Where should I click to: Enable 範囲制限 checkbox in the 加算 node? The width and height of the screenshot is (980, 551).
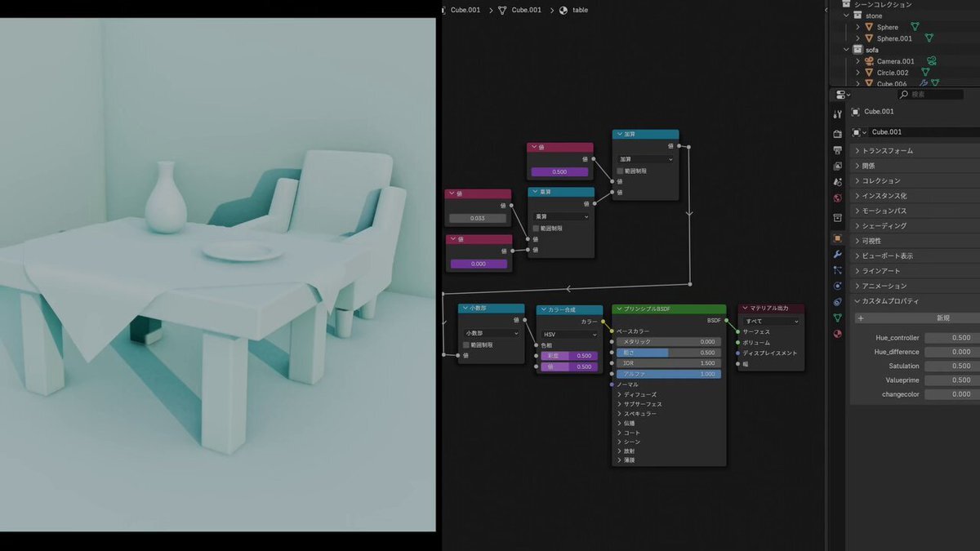[621, 171]
